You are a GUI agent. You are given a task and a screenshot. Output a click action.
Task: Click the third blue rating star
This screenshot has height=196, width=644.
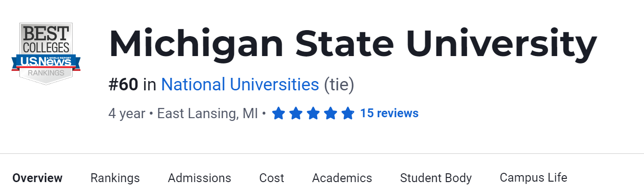click(x=313, y=114)
